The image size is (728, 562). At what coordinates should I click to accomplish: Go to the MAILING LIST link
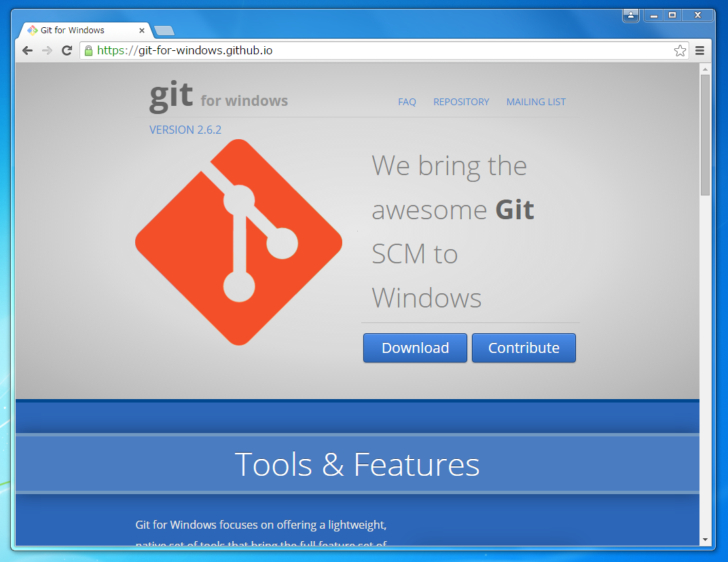pyautogui.click(x=536, y=102)
